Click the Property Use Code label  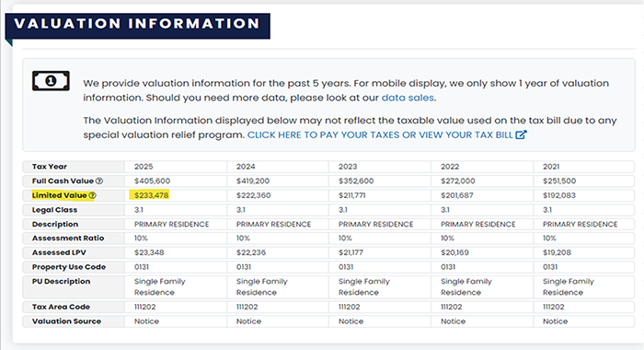pos(69,267)
